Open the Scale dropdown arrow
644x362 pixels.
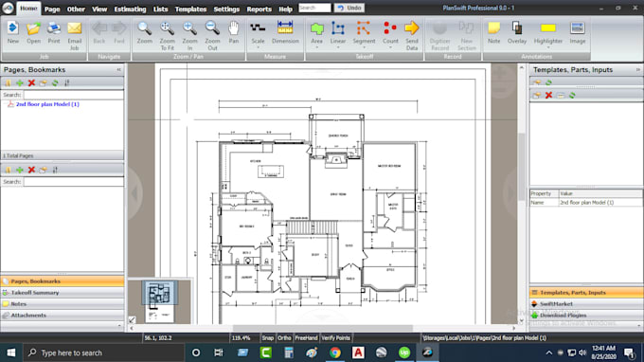coord(258,47)
